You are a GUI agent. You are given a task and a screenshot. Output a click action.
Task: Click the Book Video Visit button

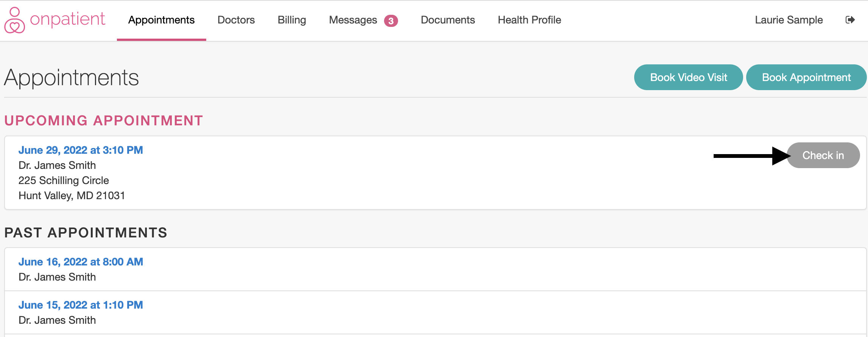click(688, 77)
